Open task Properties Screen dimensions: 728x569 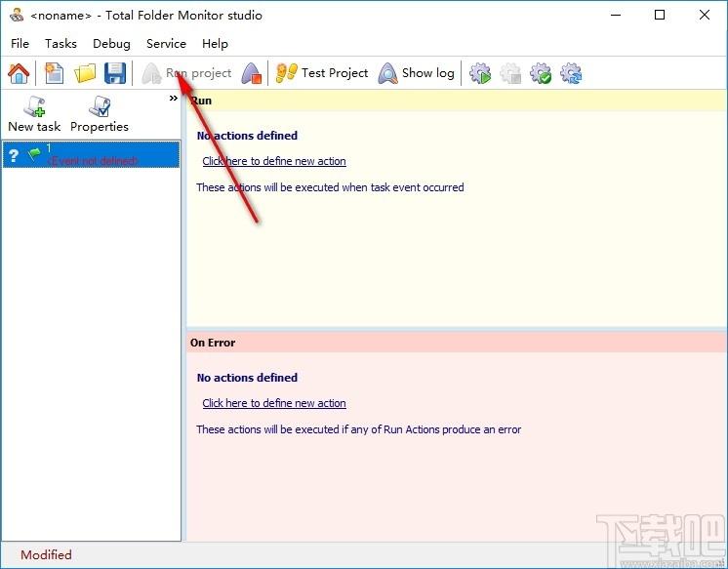(x=100, y=114)
